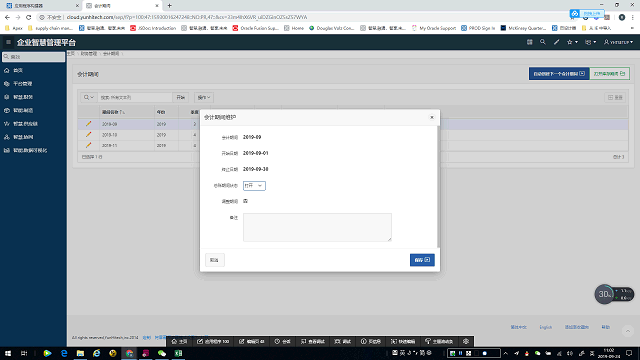Open the user account menu in the header
Image resolution: width=640 pixels, height=360 pixels.
pos(618,42)
